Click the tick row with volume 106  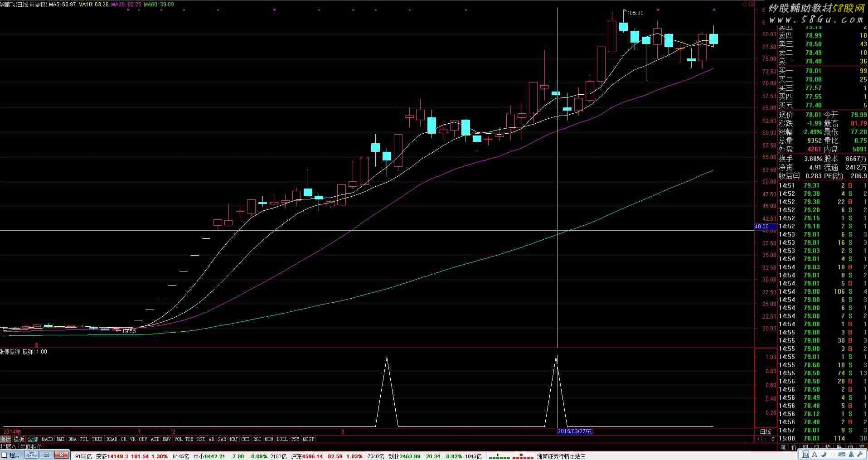(823, 291)
